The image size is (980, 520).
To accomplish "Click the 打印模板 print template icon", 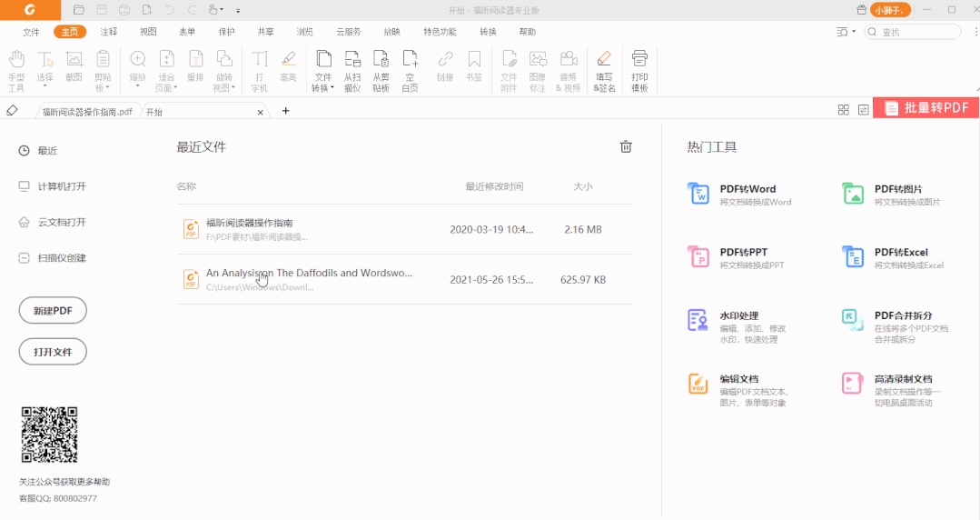I will point(639,70).
